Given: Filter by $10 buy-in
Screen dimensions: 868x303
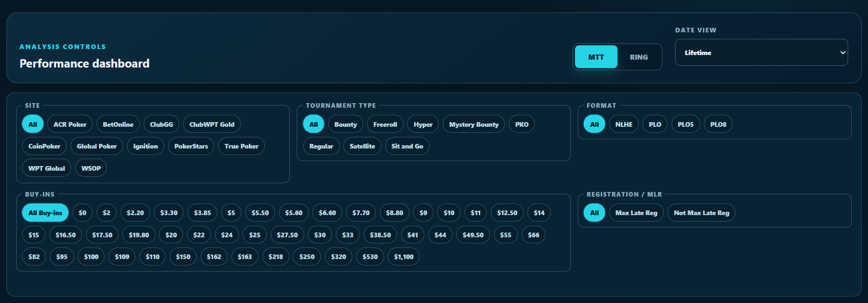Looking at the screenshot, I should [449, 213].
